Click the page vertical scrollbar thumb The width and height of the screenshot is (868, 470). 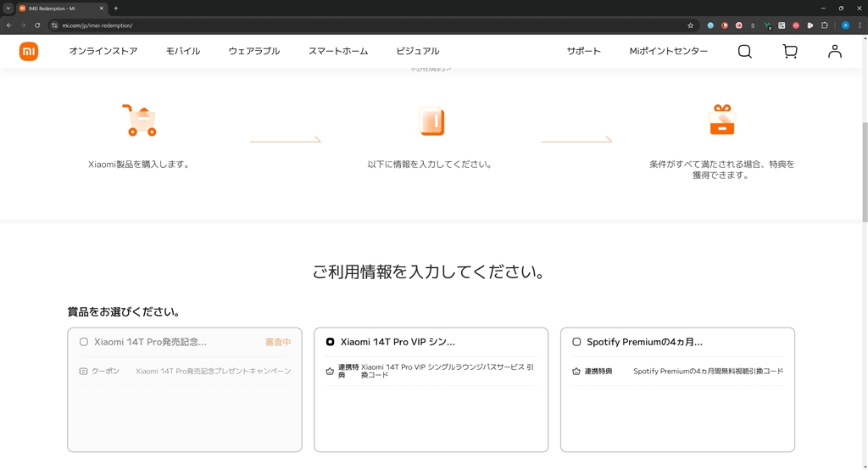point(865,172)
